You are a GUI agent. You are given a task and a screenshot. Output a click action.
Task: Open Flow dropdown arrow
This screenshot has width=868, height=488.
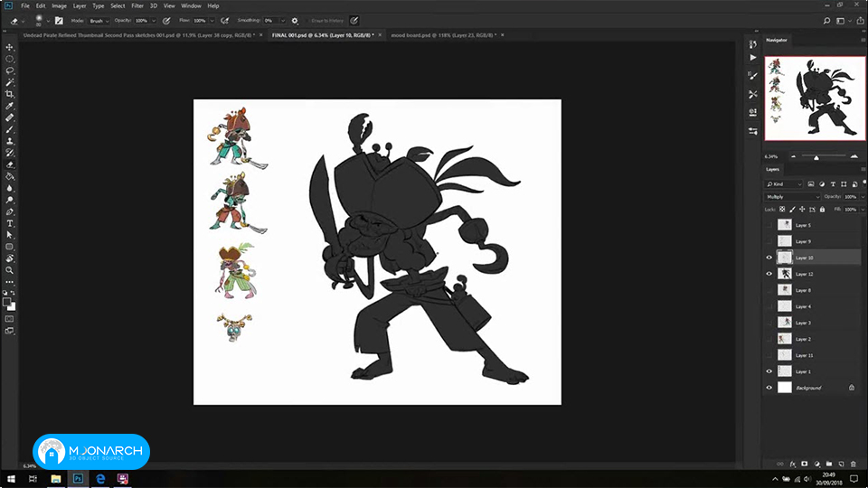(x=212, y=21)
